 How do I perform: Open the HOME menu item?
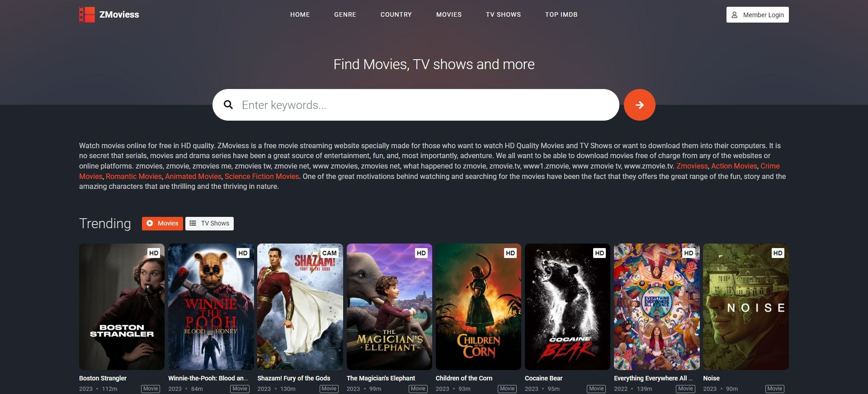point(300,14)
